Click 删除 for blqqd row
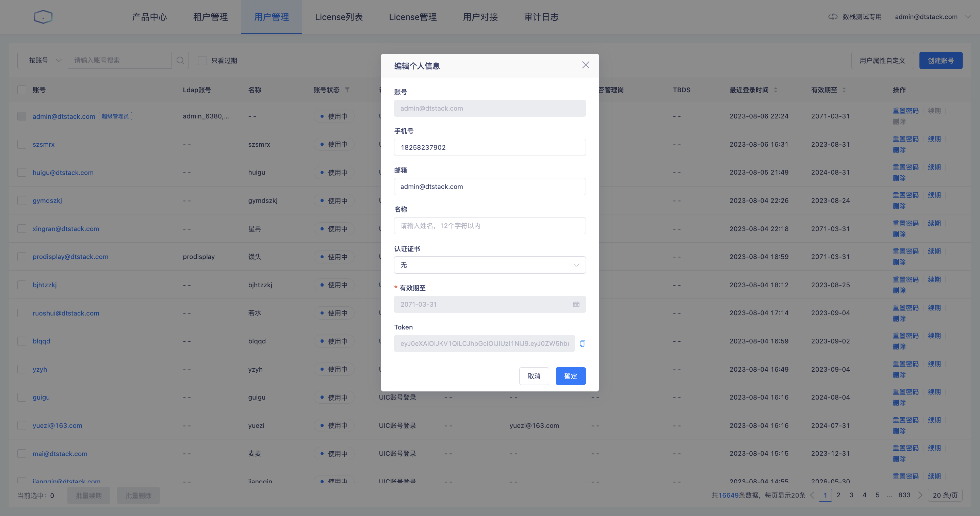 [x=899, y=346]
